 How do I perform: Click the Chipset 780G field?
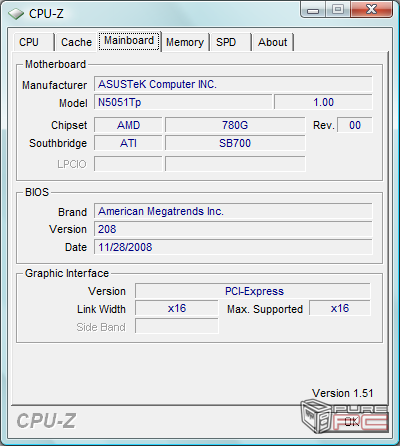[235, 125]
